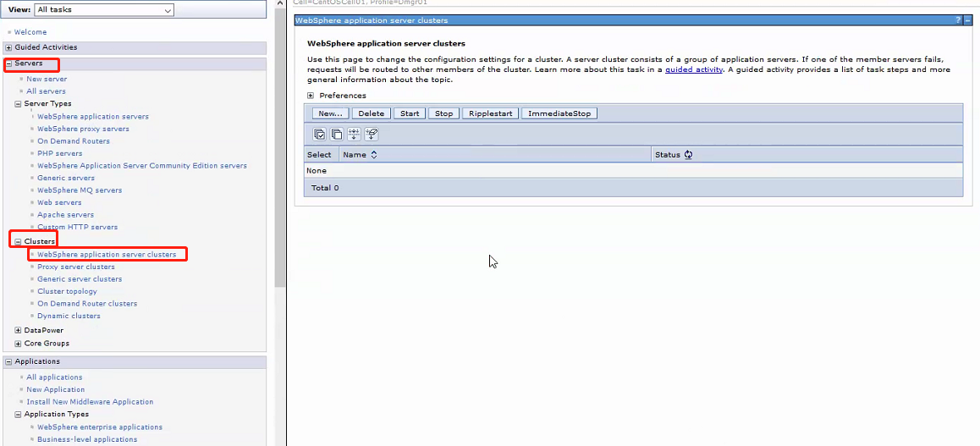Image resolution: width=980 pixels, height=446 pixels.
Task: Open WebSphere application server clusters tree link
Action: [x=107, y=255]
